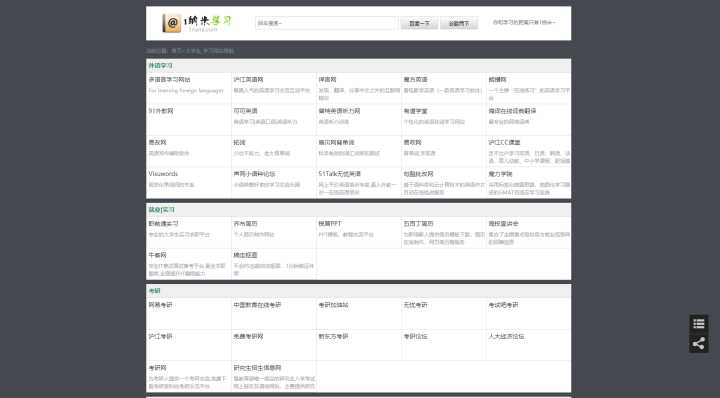Open the 考研论坛 link
The height and width of the screenshot is (398, 720).
pyautogui.click(x=416, y=336)
